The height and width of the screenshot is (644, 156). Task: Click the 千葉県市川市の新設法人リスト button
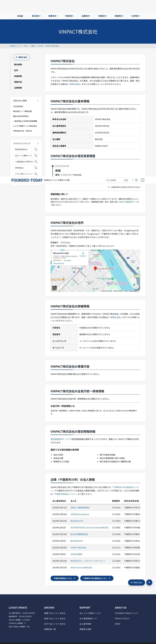click(97, 578)
